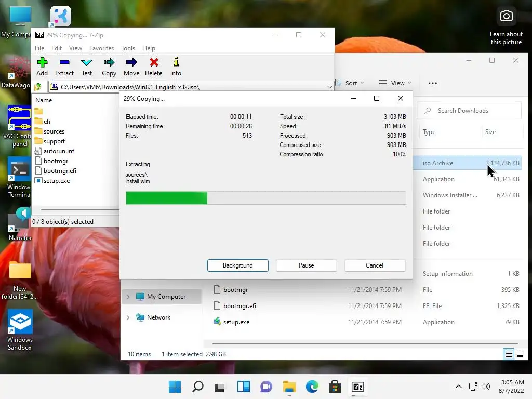Image resolution: width=532 pixels, height=399 pixels.
Task: Switch Explorer to large thumbnails view icon
Action: coord(520,354)
